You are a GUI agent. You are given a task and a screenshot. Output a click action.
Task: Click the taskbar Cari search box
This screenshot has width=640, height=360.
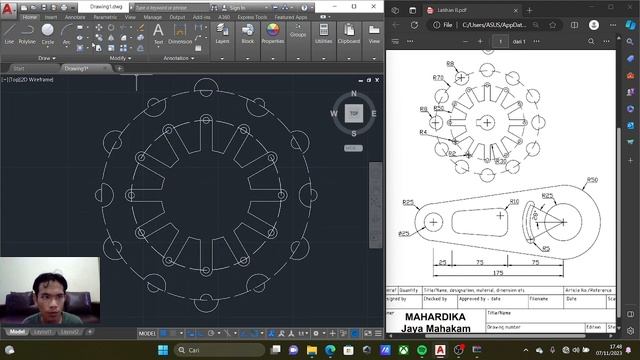pos(219,350)
